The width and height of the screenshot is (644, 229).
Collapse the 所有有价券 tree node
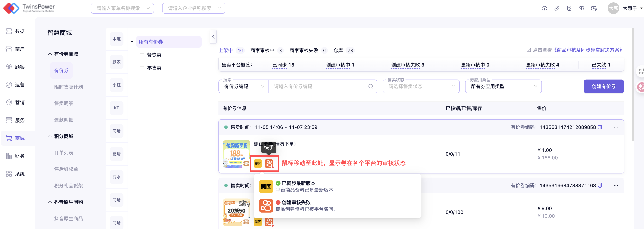[132, 42]
